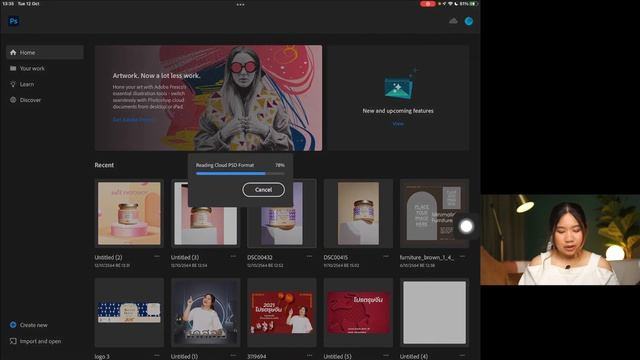Open the more options for Untitled (5)
This screenshot has height=360, width=640.
(386, 356)
